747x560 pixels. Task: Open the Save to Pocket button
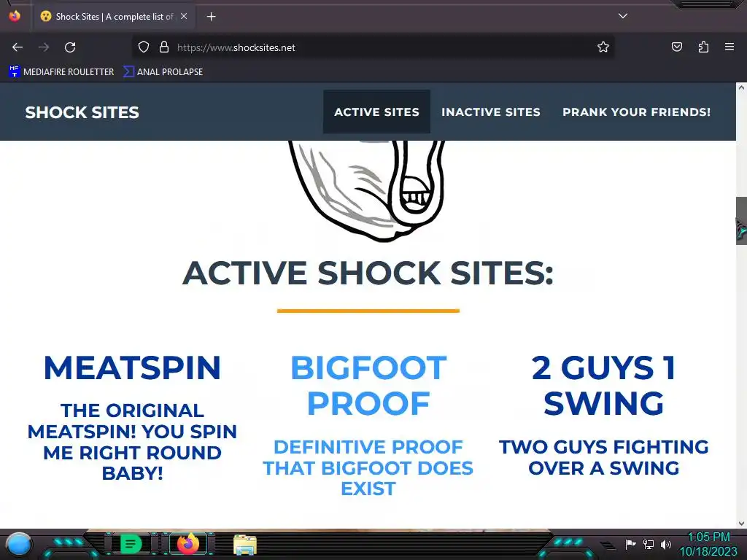click(677, 47)
